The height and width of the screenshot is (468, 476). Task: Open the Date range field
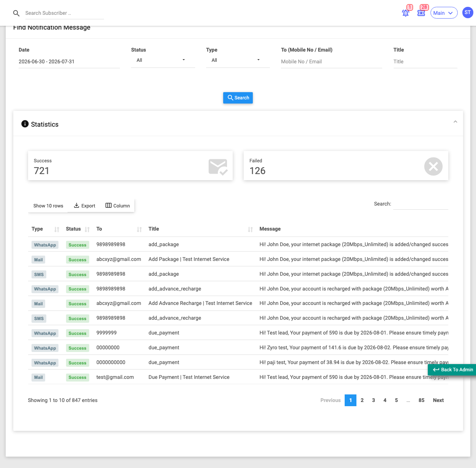69,62
